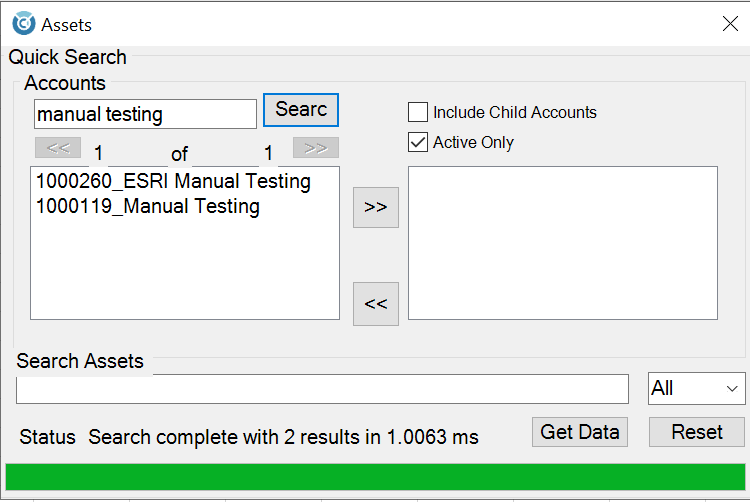Screen dimensions: 750x502
Task: Click the Get Data button
Action: [x=578, y=432]
